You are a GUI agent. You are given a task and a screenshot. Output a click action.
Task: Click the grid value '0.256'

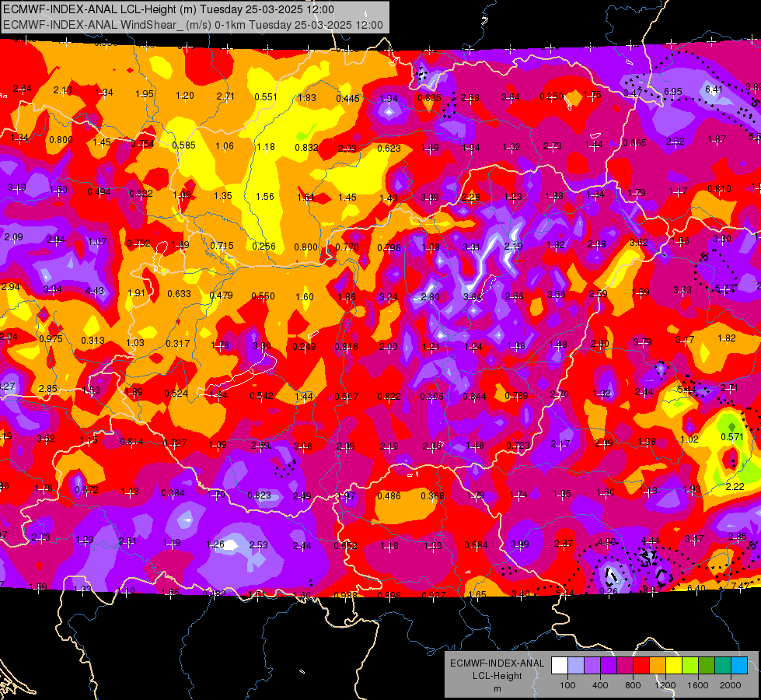264,247
